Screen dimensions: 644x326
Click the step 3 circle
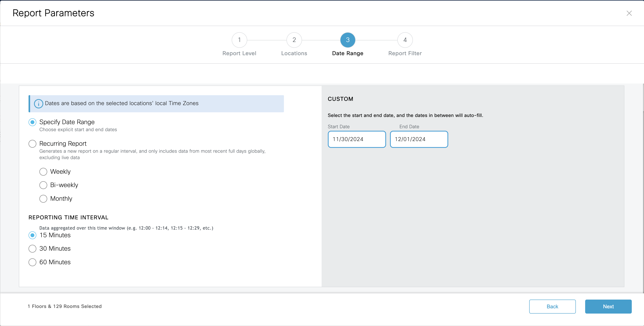347,40
